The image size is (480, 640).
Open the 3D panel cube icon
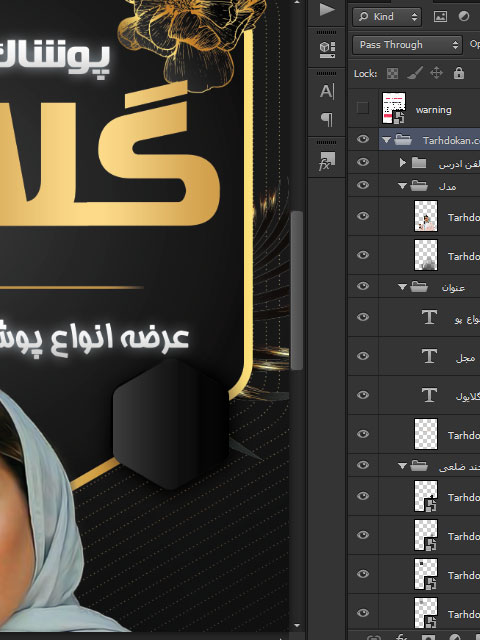(x=327, y=50)
